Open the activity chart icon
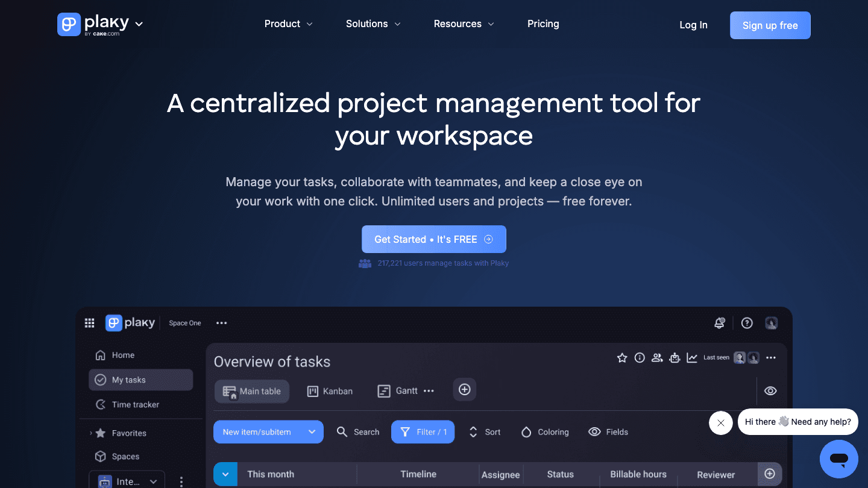Viewport: 868px width, 488px height. coord(692,358)
